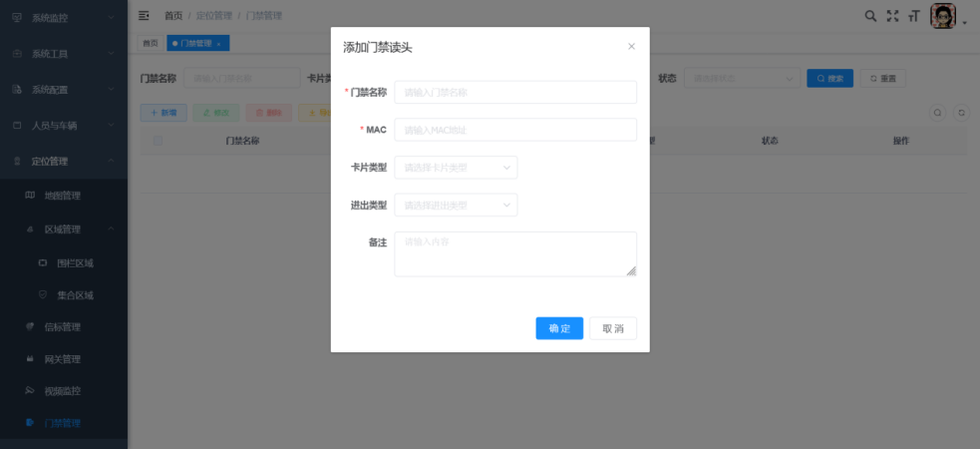Screen dimensions: 980x449
Task: Toggle the table header select-all checkbox
Action: click(158, 141)
